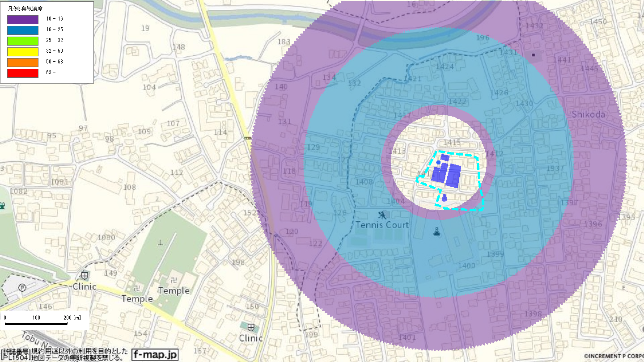Screen dimensions: 644x362
Task: Click lot number 1426
Action: click(x=499, y=93)
